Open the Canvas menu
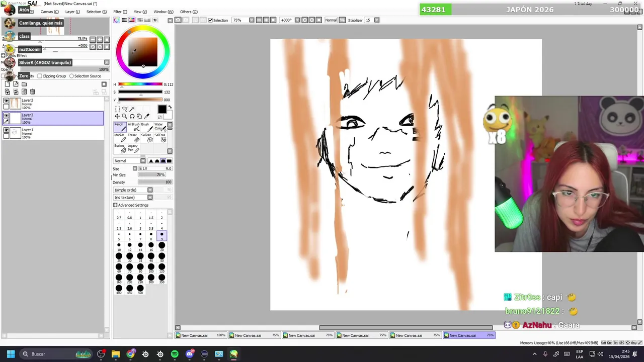 [x=49, y=12]
